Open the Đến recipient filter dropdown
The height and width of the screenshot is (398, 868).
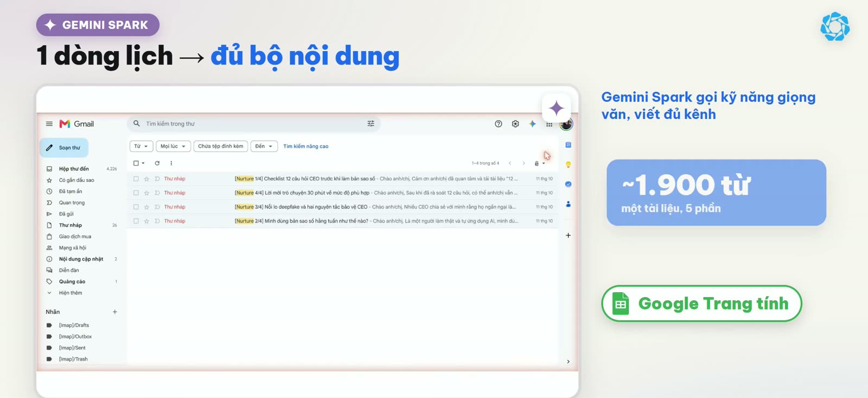pyautogui.click(x=264, y=146)
